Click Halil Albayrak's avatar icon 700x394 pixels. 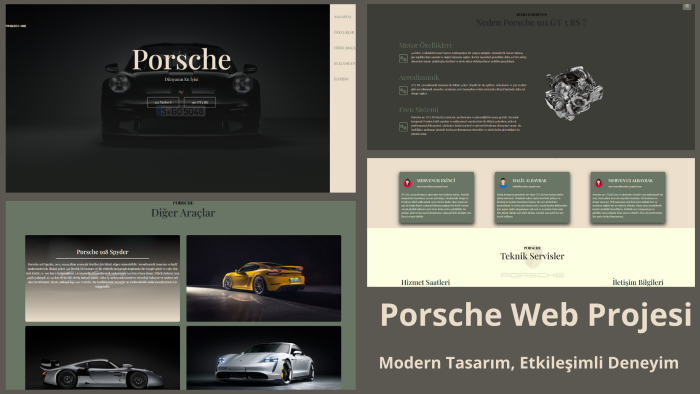click(503, 182)
